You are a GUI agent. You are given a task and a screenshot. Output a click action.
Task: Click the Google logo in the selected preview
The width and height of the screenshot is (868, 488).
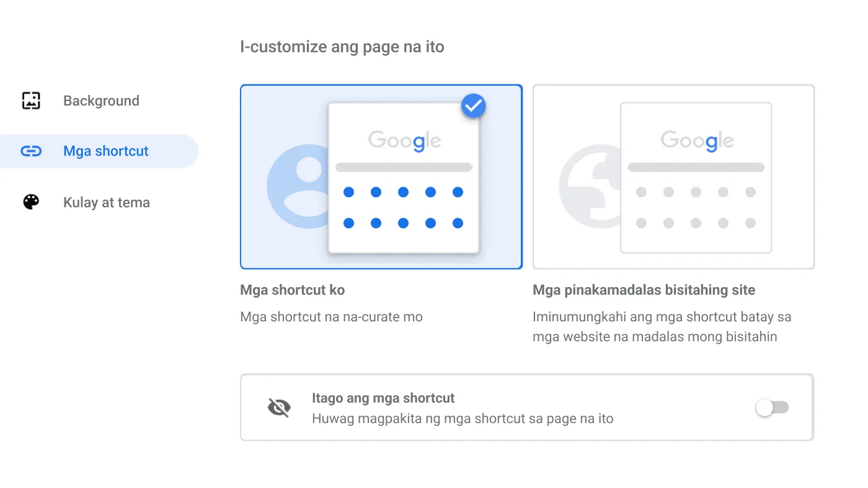[404, 140]
